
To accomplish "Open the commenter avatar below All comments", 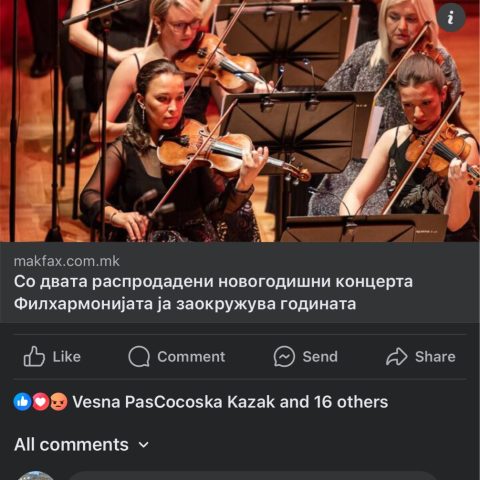I will coord(36,476).
